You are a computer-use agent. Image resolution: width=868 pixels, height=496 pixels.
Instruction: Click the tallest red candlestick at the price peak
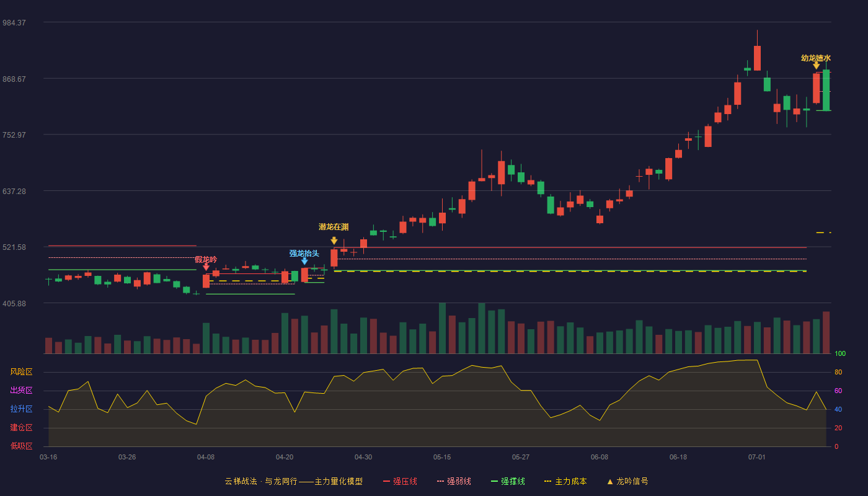point(757,58)
